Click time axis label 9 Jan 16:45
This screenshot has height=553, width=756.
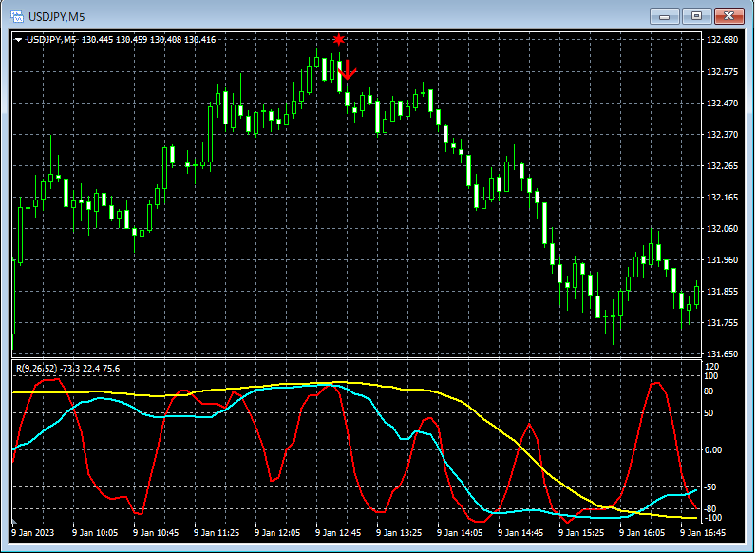(x=703, y=533)
